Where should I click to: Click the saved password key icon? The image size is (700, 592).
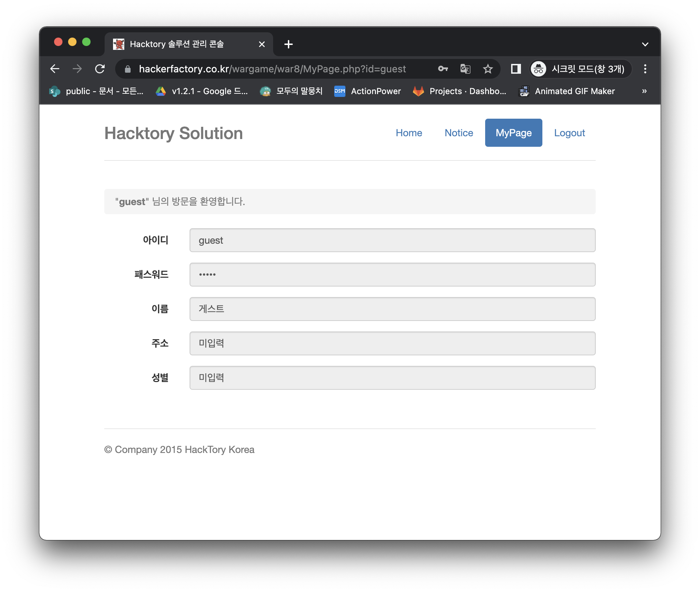coord(443,69)
